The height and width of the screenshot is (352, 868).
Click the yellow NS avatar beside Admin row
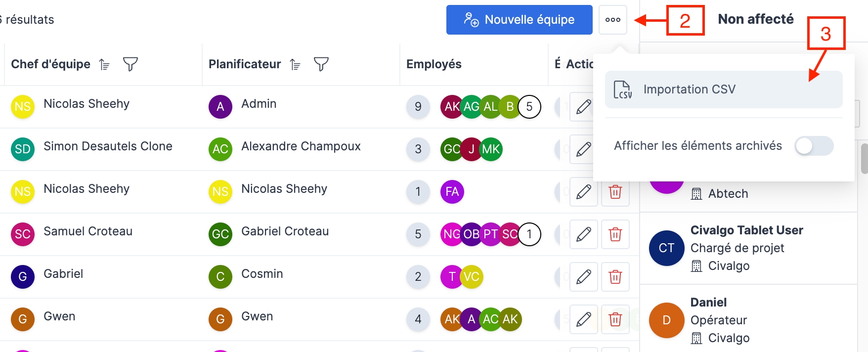[23, 107]
